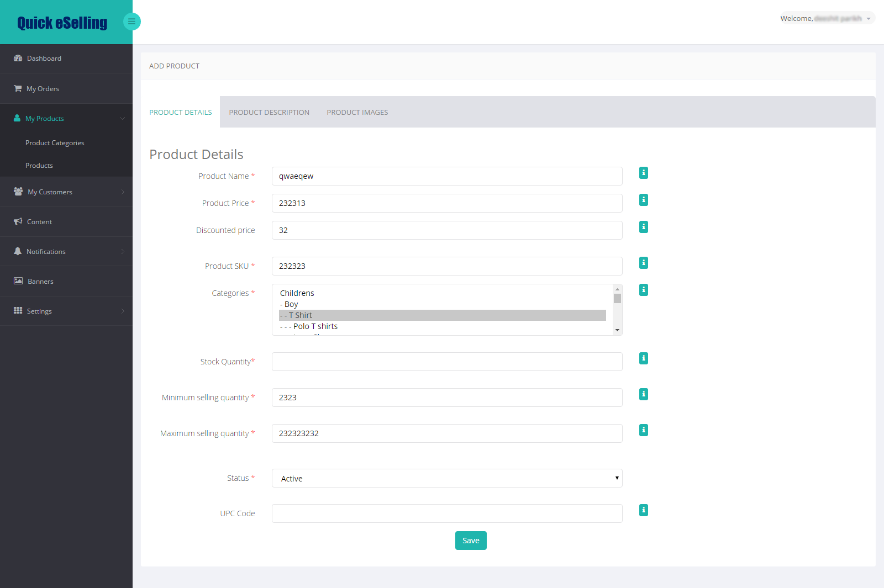Collapse the My Products submenu chevron
The width and height of the screenshot is (884, 588).
pos(122,118)
